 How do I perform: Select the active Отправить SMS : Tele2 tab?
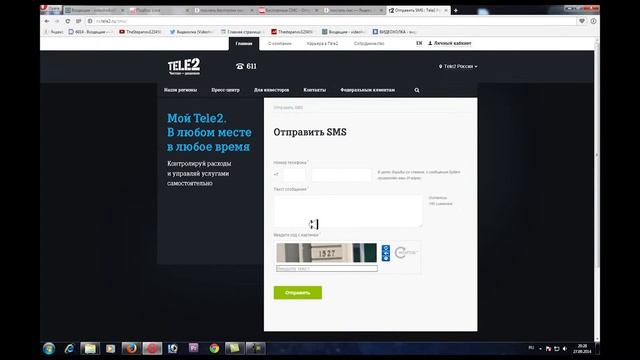pyautogui.click(x=418, y=10)
